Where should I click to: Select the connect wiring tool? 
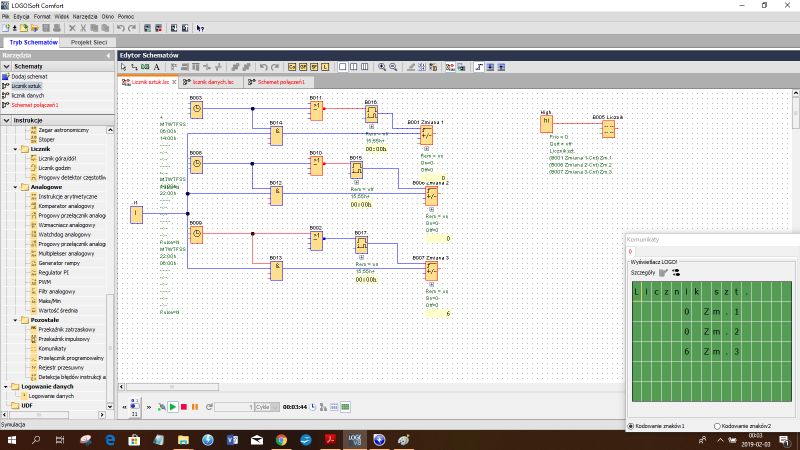(134, 67)
